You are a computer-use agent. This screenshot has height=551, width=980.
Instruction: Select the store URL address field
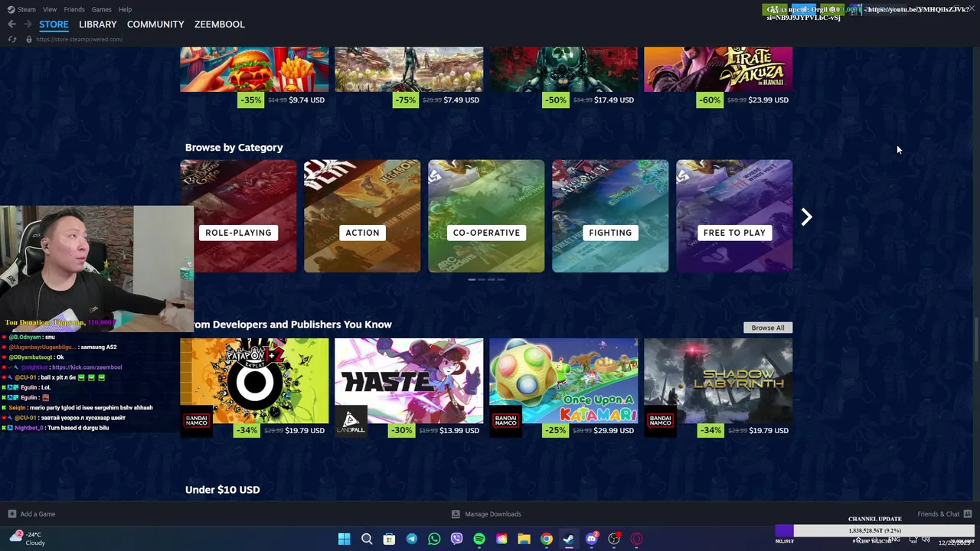79,39
